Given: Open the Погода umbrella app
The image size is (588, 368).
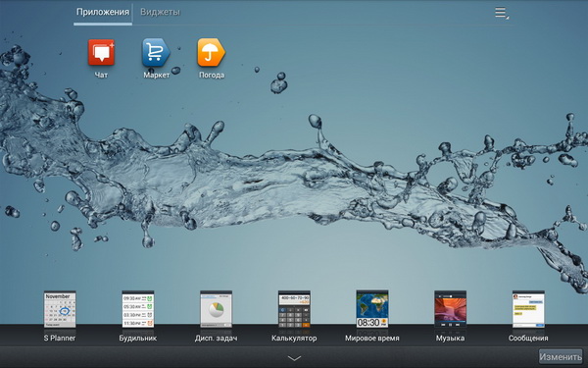Looking at the screenshot, I should point(211,52).
